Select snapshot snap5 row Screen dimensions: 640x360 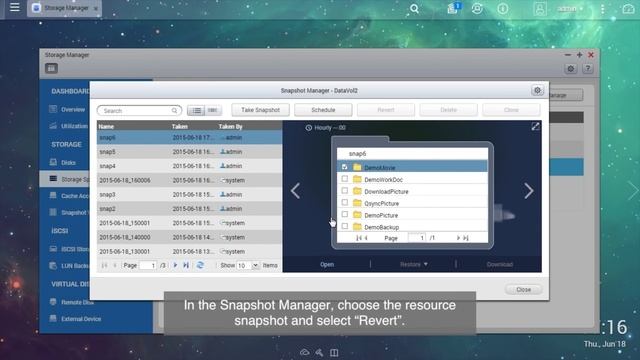click(189, 152)
